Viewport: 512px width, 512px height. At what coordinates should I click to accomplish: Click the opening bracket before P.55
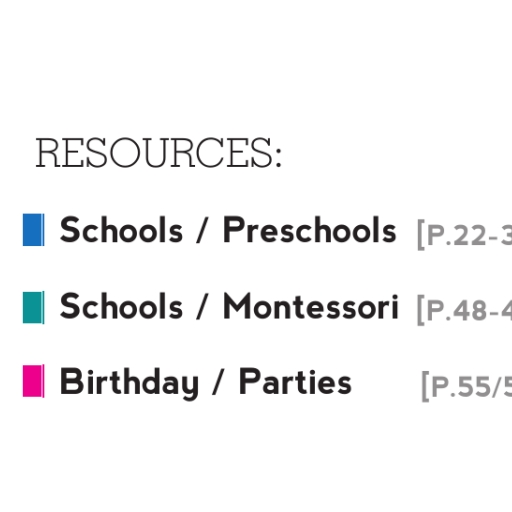coord(425,387)
